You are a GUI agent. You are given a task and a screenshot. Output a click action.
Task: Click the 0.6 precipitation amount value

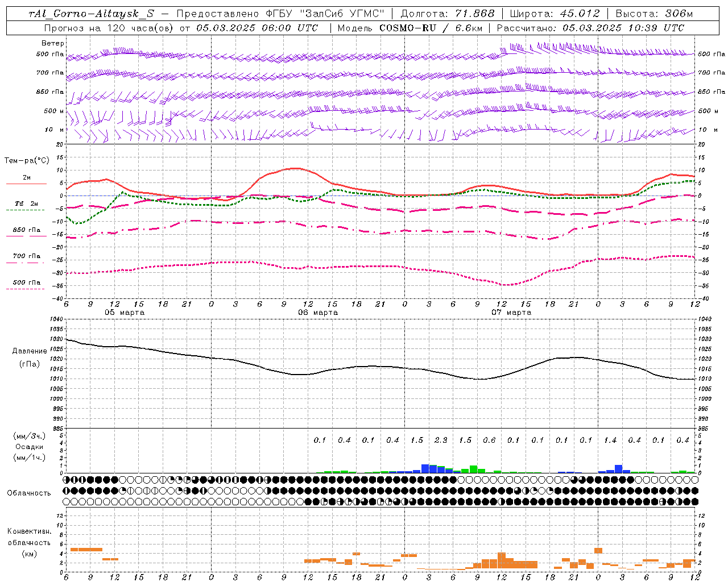click(x=489, y=440)
